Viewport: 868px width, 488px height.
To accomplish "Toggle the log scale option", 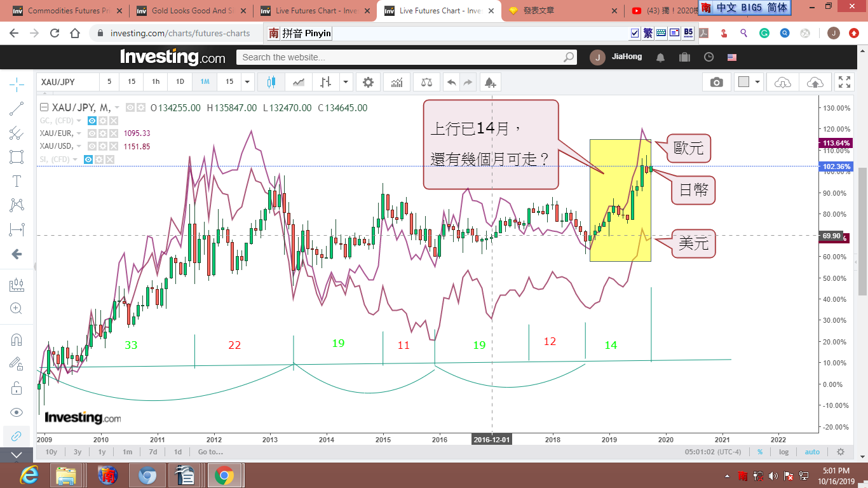I will click(x=783, y=452).
